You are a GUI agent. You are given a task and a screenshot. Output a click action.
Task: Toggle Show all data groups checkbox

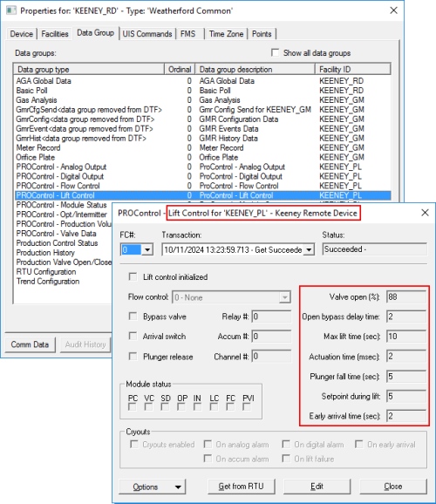pos(276,52)
